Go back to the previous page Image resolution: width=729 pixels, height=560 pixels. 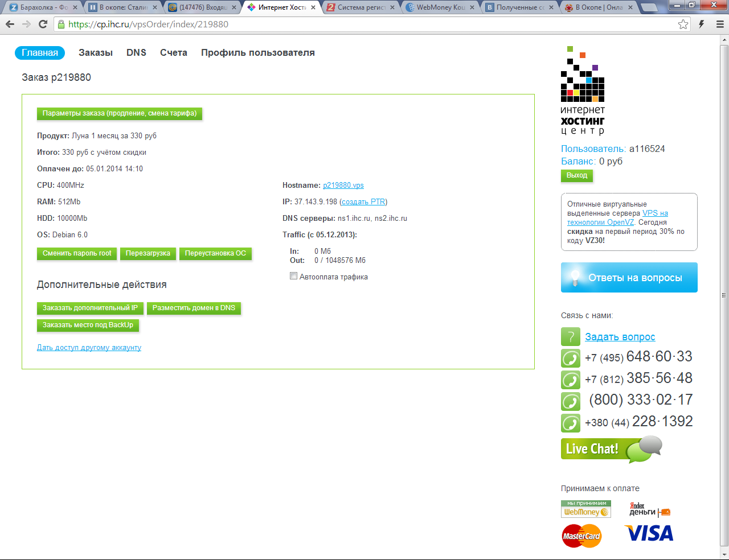tap(10, 24)
